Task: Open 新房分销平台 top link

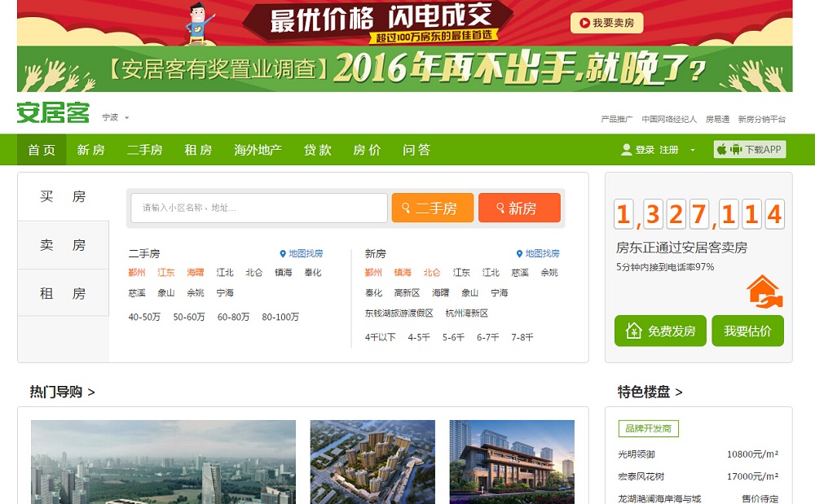Action: click(761, 119)
